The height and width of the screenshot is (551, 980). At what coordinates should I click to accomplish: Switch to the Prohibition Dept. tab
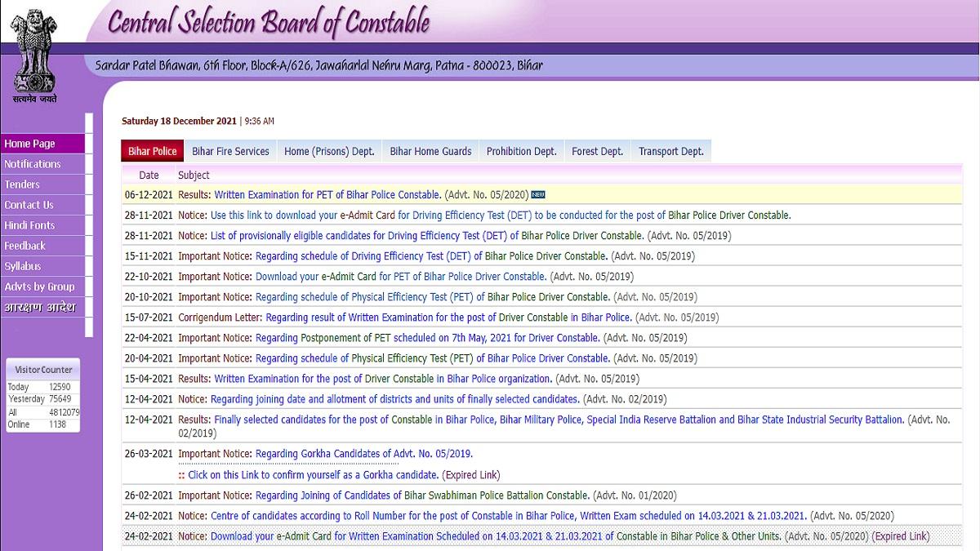tap(521, 151)
